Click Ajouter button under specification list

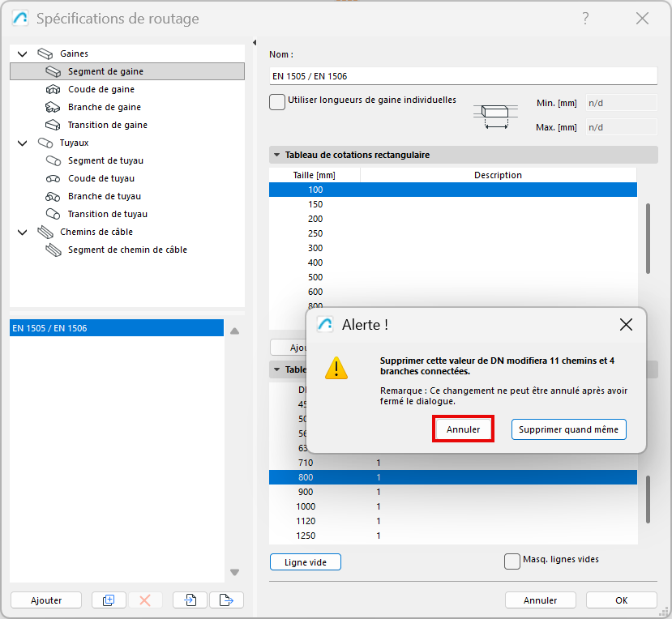click(46, 600)
